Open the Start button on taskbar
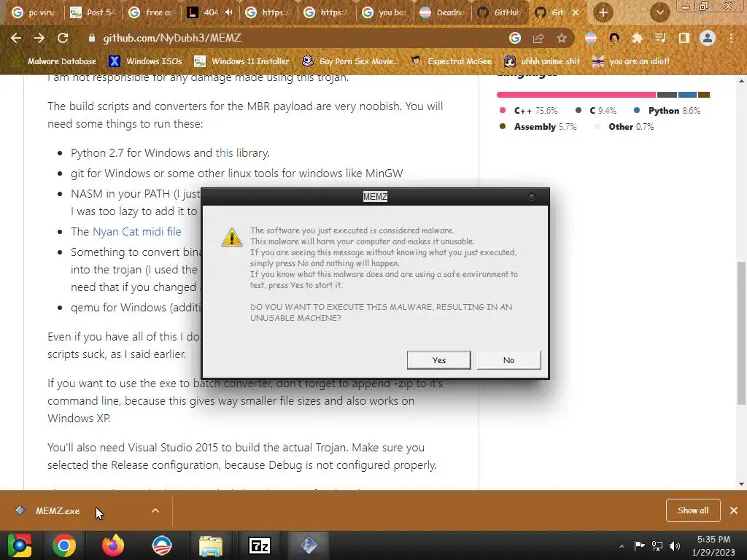 (x=20, y=545)
